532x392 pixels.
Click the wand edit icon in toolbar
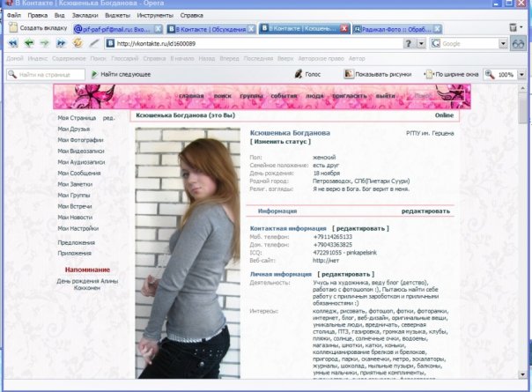[x=94, y=43]
